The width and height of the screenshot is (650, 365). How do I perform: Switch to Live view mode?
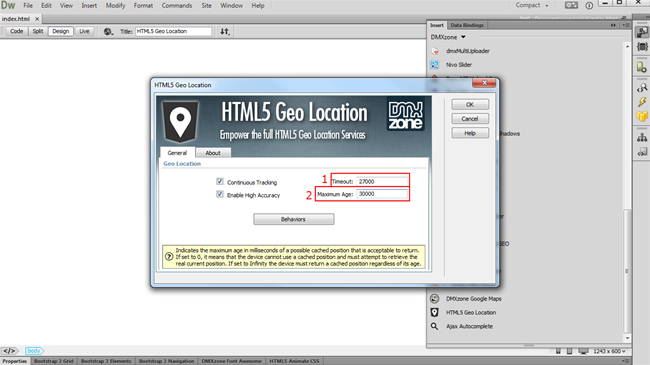84,32
